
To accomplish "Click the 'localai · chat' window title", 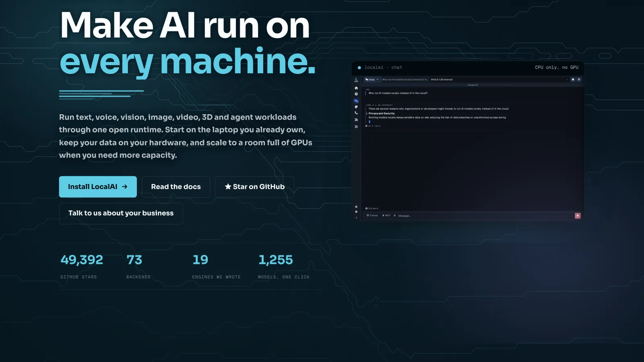I will [x=383, y=68].
